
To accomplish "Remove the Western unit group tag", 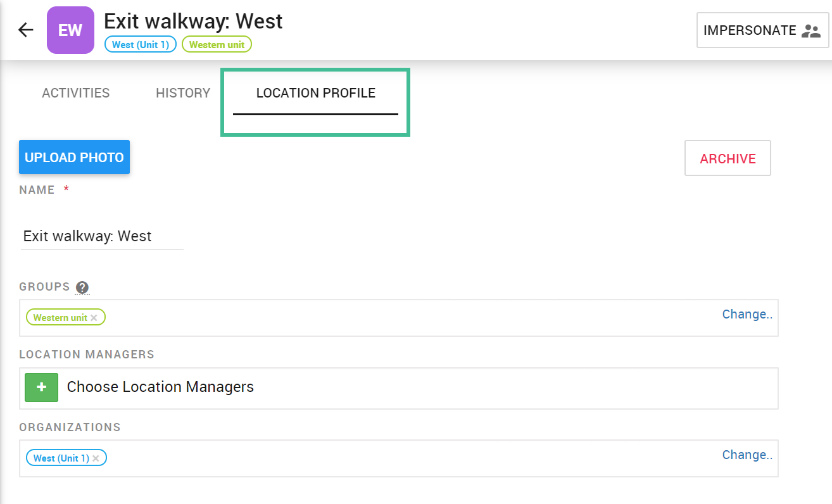I will [x=94, y=318].
